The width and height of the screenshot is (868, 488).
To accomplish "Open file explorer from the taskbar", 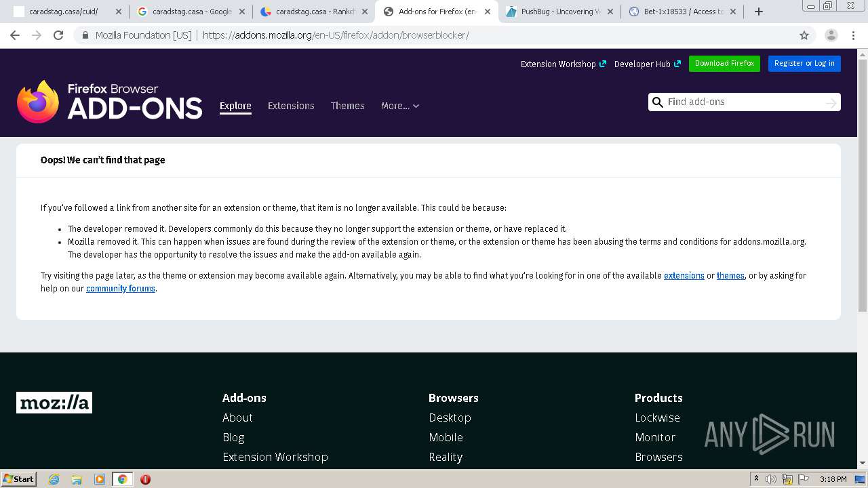I will (x=77, y=479).
